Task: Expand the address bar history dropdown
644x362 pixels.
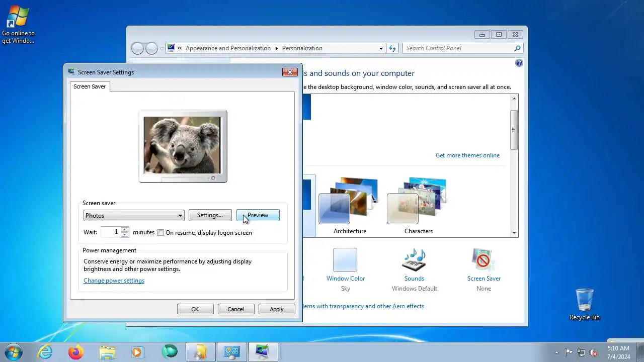Action: [381, 48]
